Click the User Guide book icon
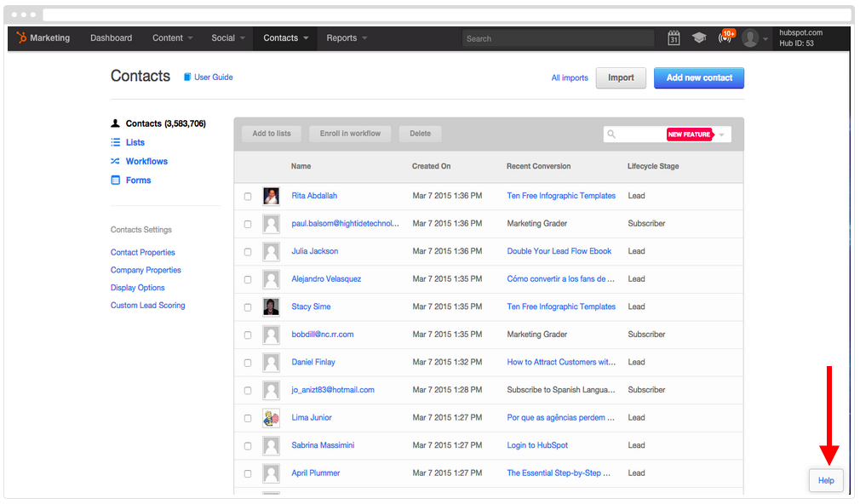860x504 pixels. pyautogui.click(x=188, y=77)
